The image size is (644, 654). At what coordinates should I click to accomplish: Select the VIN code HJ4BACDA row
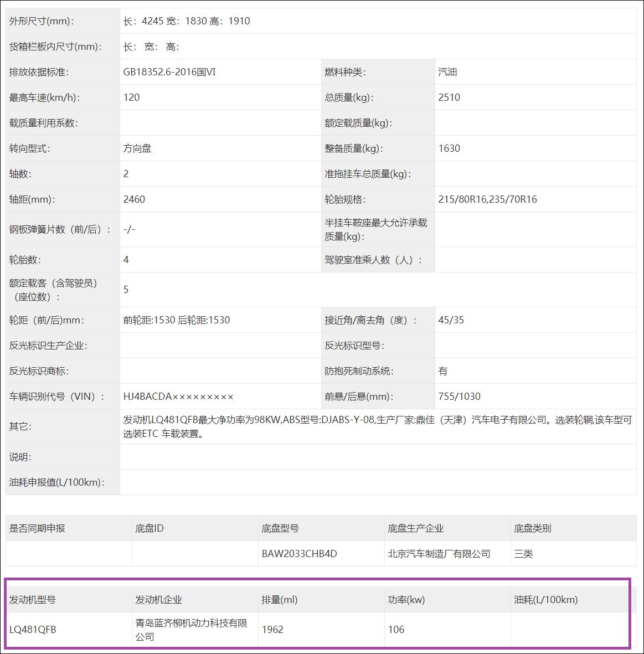coord(178,396)
